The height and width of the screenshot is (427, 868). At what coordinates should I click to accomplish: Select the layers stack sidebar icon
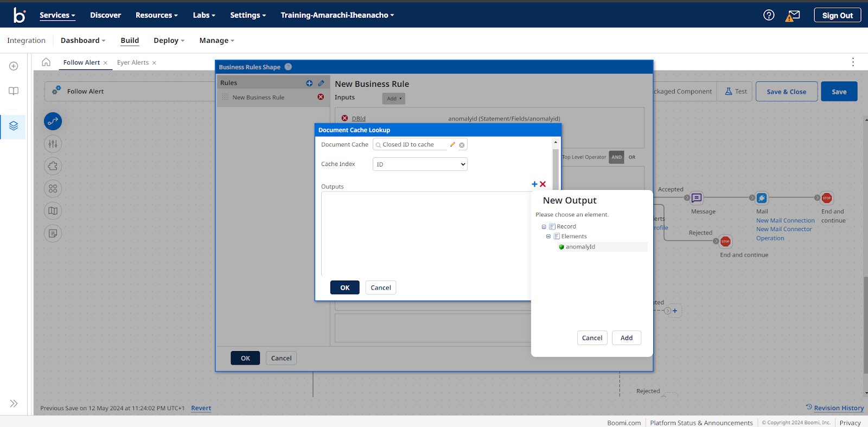point(14,126)
